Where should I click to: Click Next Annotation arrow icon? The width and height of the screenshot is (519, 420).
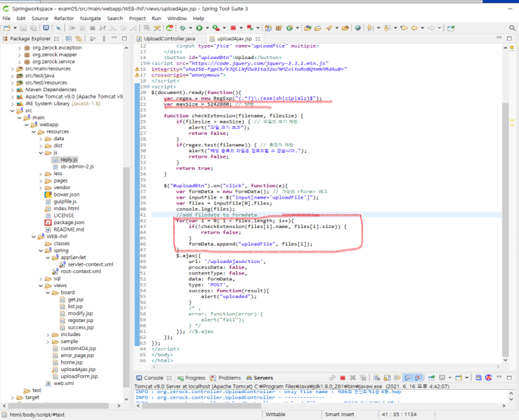click(369, 28)
